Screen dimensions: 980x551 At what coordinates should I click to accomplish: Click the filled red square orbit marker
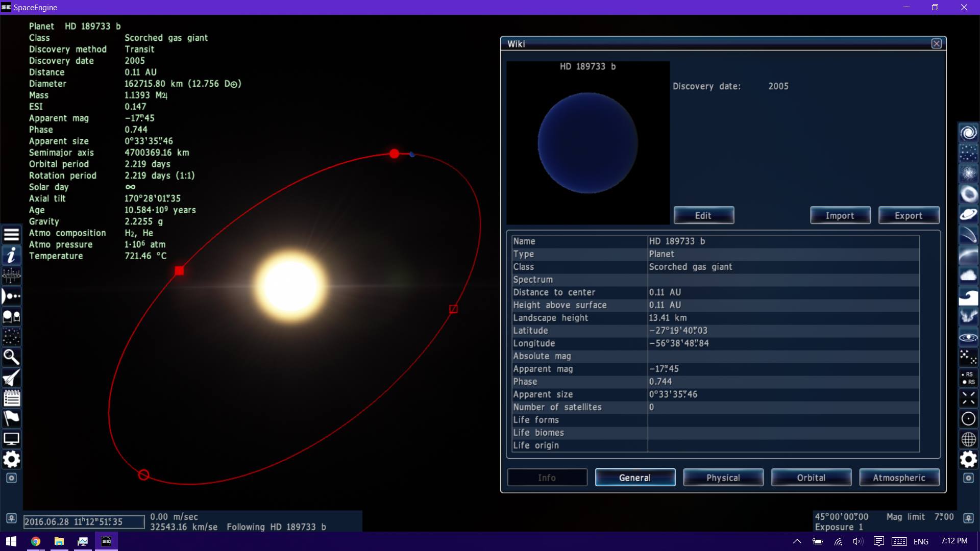(x=179, y=271)
